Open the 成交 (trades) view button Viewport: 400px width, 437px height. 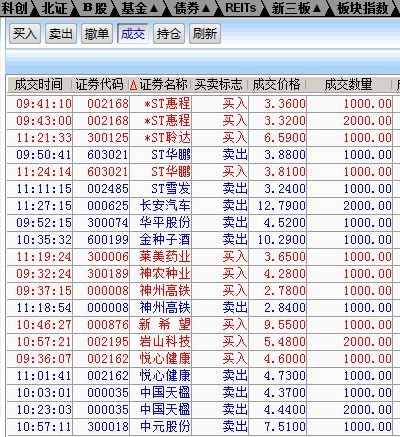[x=133, y=34]
